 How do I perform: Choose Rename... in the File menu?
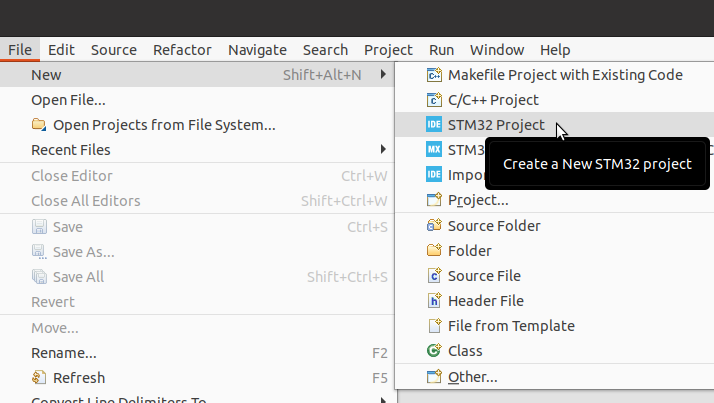197,353
